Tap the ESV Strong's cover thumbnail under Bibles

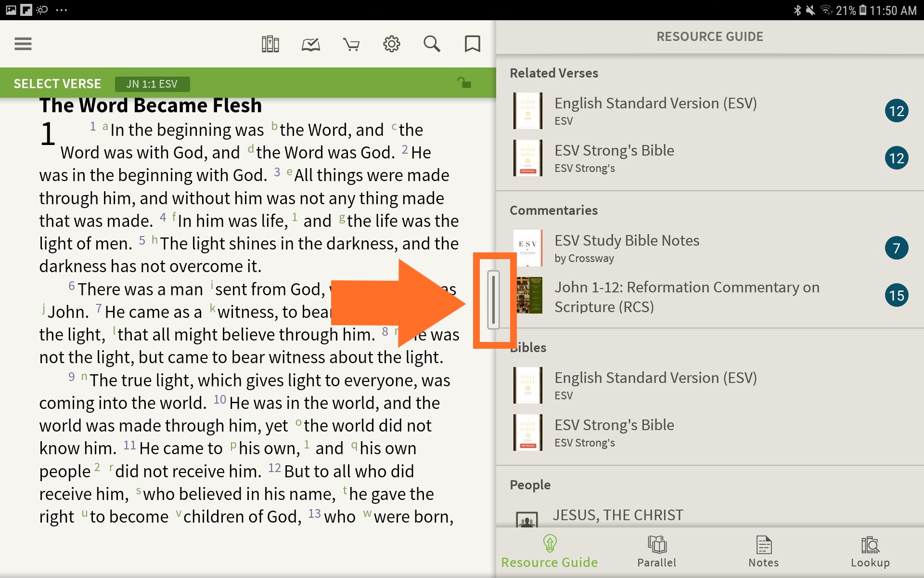click(x=528, y=433)
